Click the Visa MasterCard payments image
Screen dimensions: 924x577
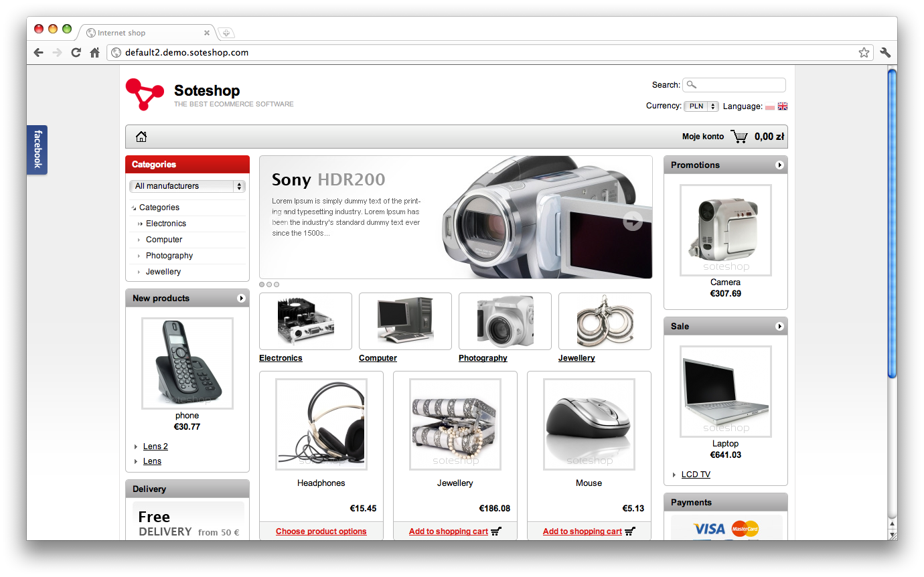click(726, 527)
